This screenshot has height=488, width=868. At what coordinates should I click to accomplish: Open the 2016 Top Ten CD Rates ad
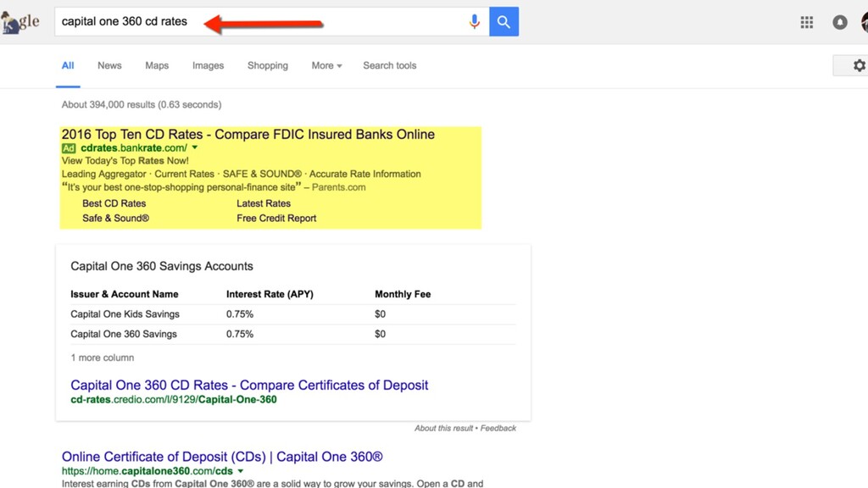coord(248,134)
